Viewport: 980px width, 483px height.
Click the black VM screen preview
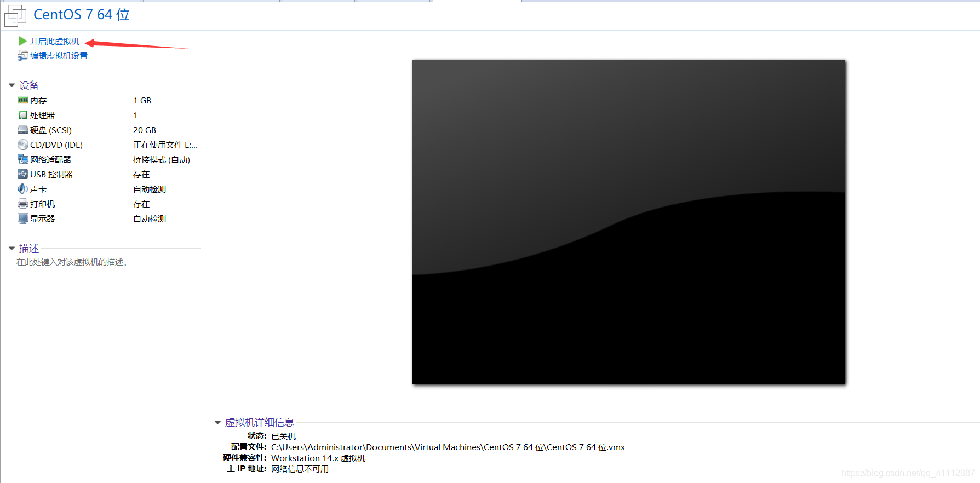tap(629, 222)
